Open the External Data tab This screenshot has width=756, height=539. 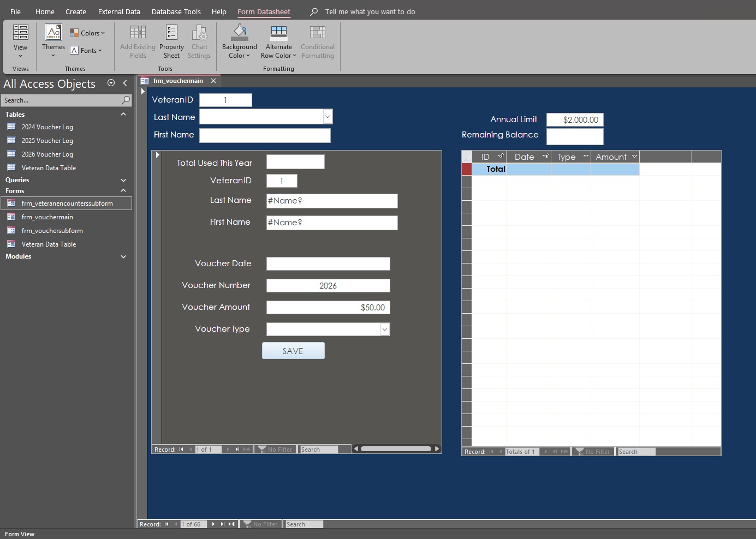(x=119, y=11)
